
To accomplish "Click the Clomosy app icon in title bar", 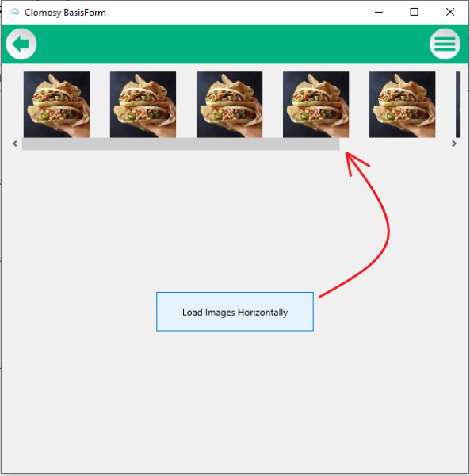I will 14,12.
